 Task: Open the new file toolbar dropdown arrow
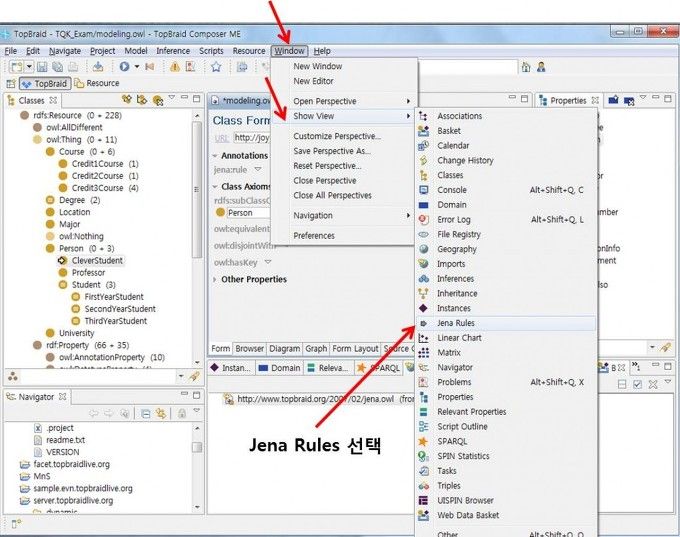29,67
